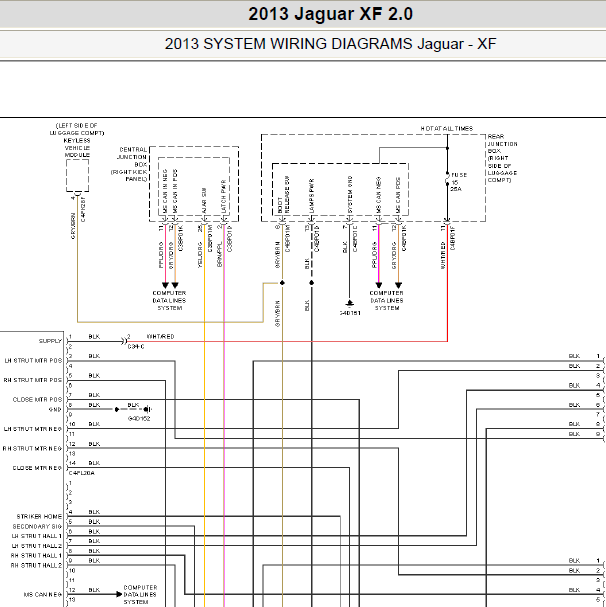606x607 pixels.
Task: Click 'RH STRUT HALL 2' pin label
Action: coord(36,566)
